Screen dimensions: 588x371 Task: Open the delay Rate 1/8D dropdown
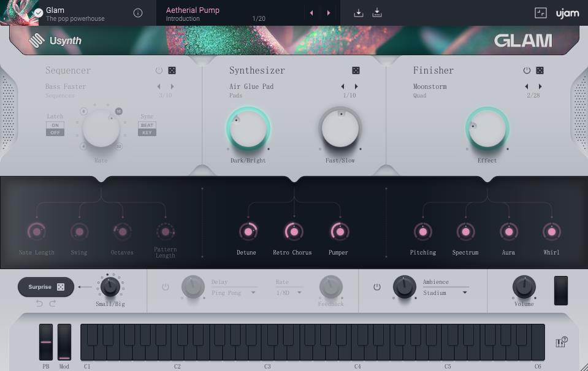(x=289, y=293)
